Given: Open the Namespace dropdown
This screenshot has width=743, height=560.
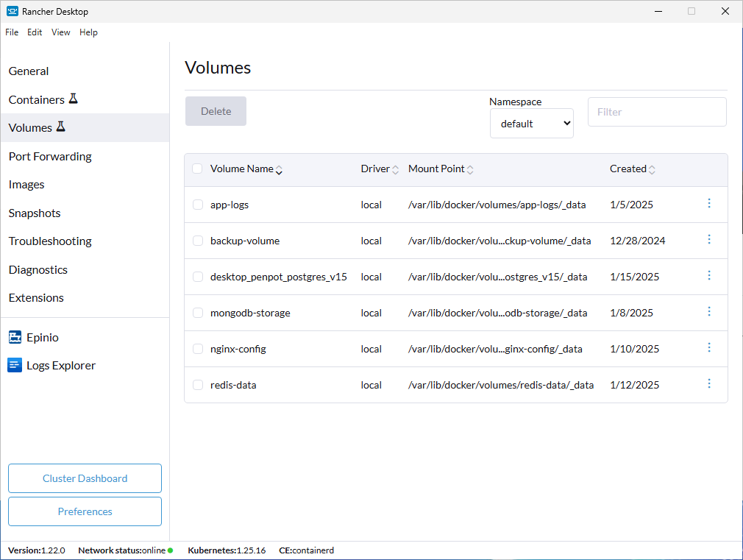Looking at the screenshot, I should (531, 123).
